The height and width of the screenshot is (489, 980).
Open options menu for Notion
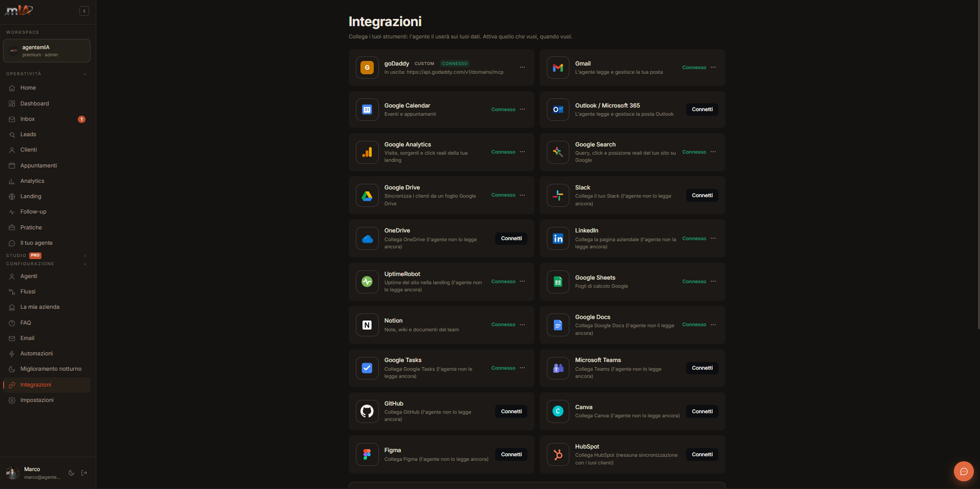(x=522, y=325)
